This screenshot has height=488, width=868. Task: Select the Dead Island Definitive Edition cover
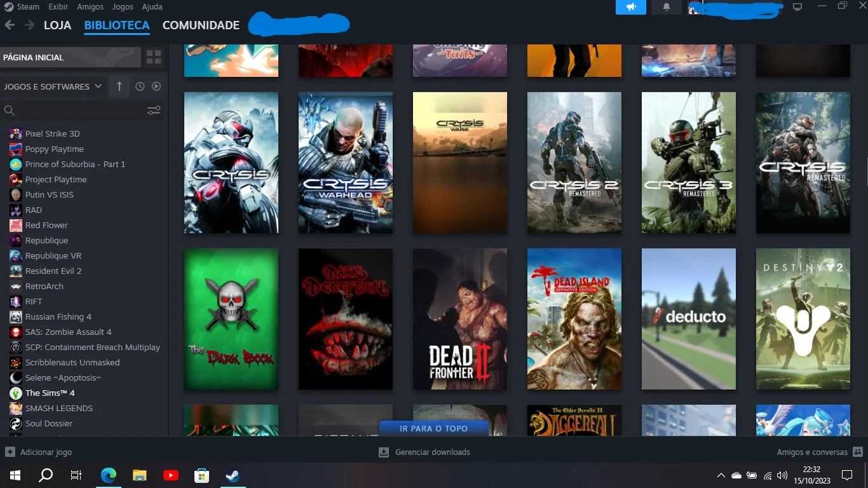(x=574, y=319)
